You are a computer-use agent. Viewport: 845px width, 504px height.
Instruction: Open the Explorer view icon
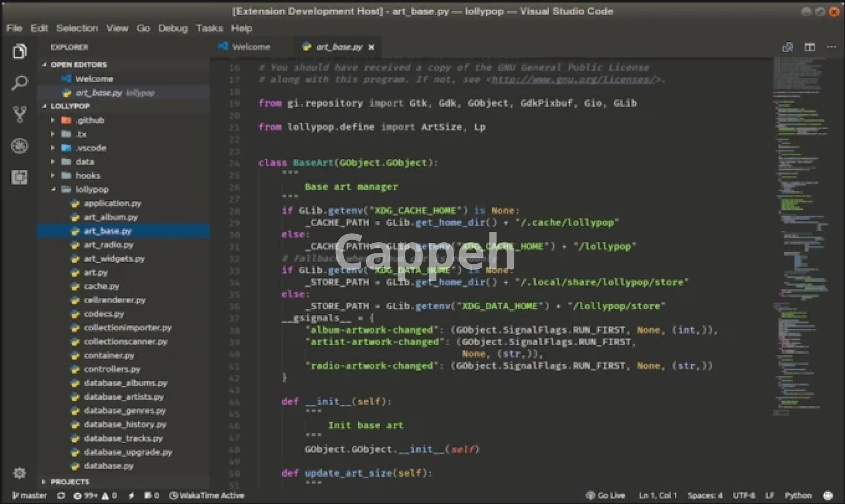coord(19,51)
